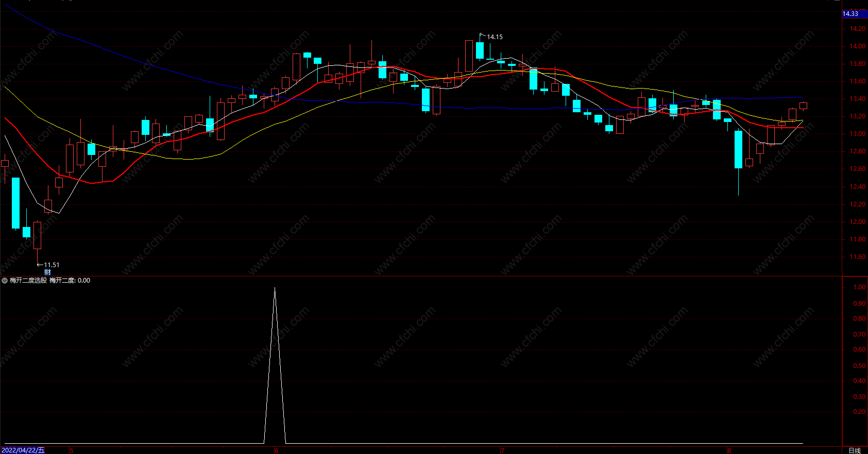Click the 0.20 indicator axis label
The height and width of the screenshot is (454, 868).
tap(859, 412)
